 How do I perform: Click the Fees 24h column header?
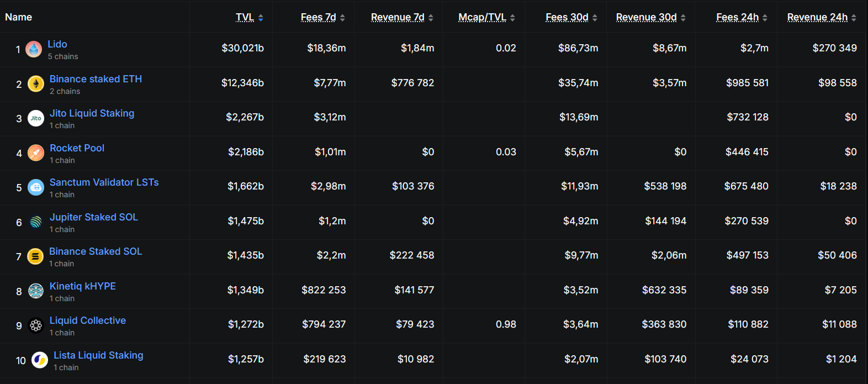tap(738, 17)
